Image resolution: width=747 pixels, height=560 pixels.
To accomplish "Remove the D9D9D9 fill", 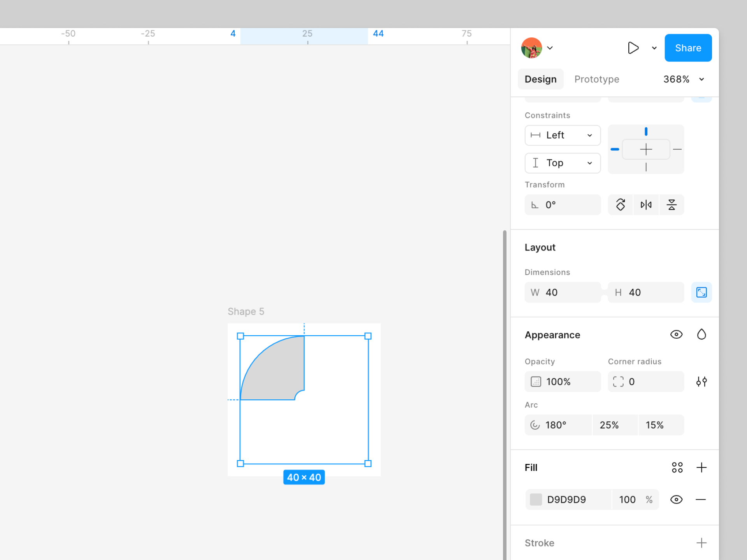I will point(700,499).
